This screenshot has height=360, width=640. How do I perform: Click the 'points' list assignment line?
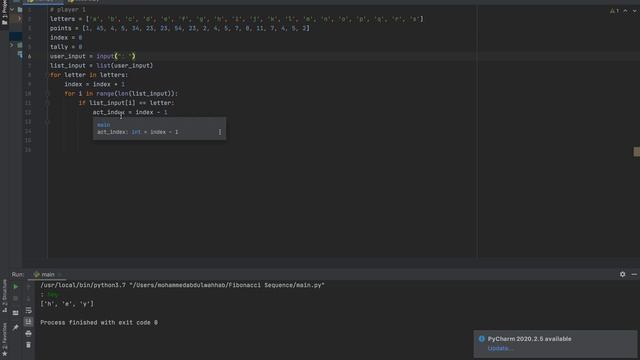tap(180, 28)
